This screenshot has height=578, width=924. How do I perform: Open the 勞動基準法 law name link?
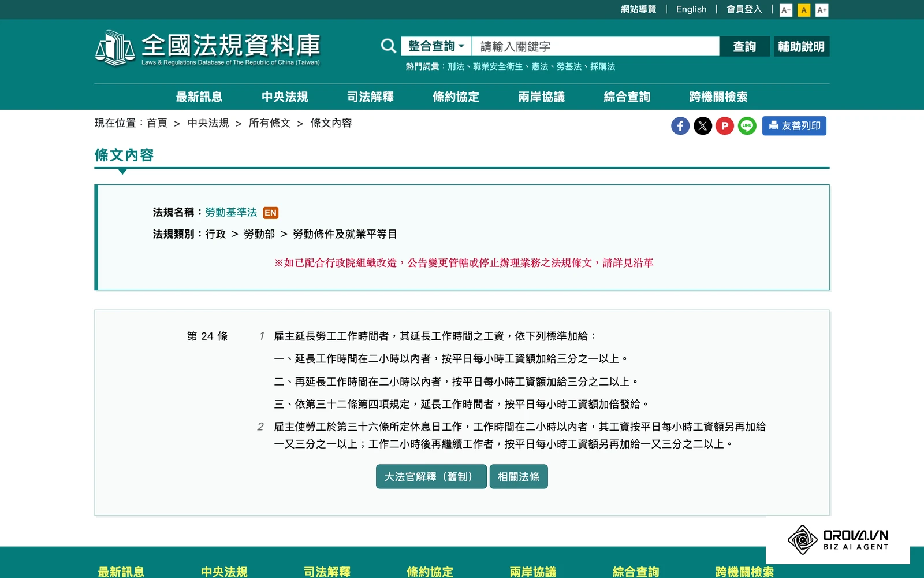point(231,213)
